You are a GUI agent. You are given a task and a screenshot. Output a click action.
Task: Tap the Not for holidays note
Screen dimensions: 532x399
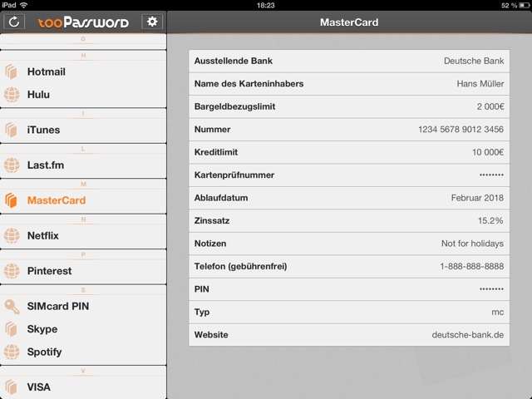click(472, 244)
